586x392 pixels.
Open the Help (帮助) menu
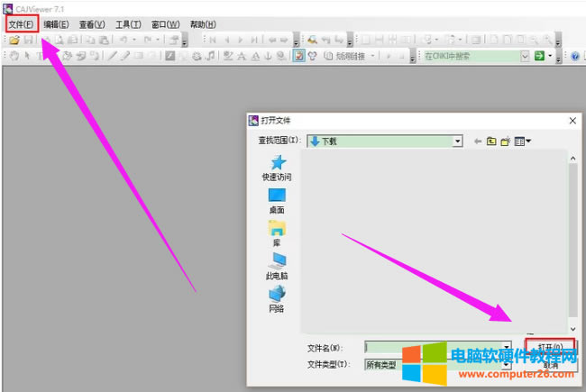click(203, 24)
